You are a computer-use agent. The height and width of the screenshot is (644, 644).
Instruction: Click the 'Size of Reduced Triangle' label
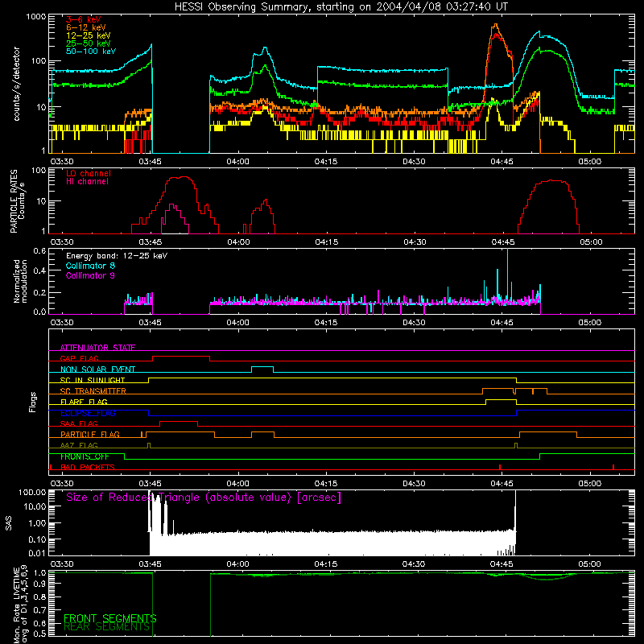[x=204, y=497]
